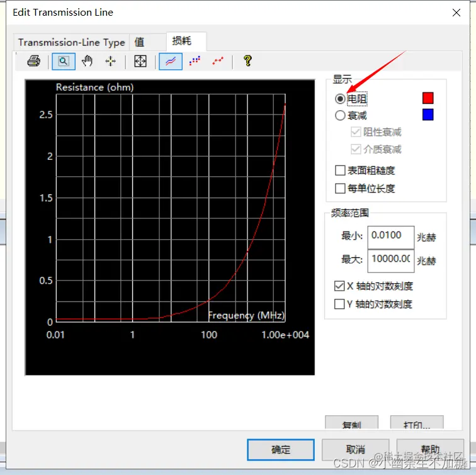476x475 pixels.
Task: Click the resistance curve plot area
Action: [x=171, y=208]
